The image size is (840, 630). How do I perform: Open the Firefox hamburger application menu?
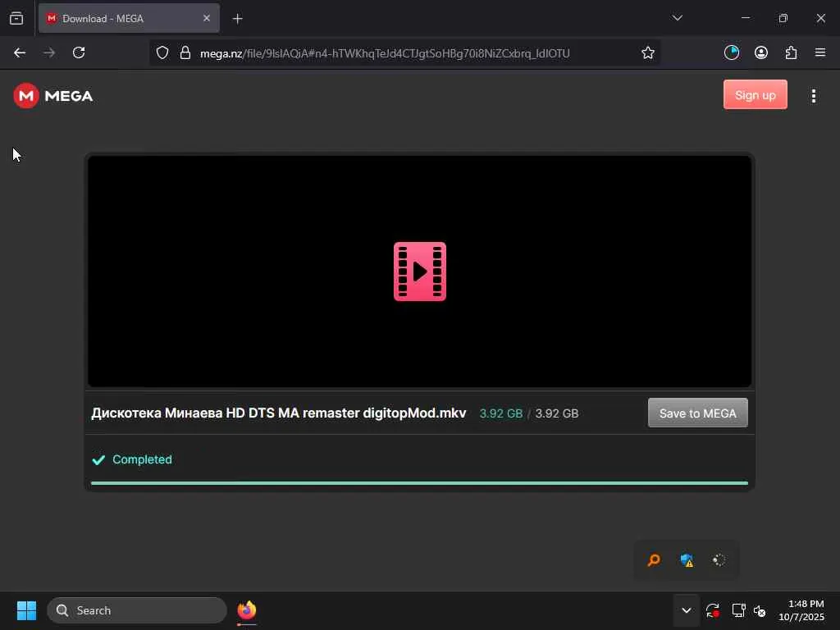click(x=819, y=52)
